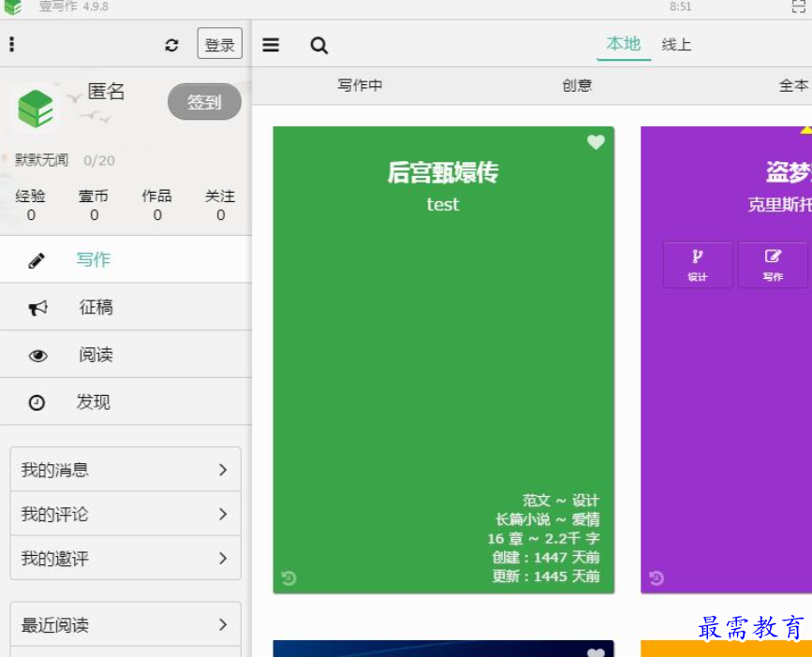Click the fullscreen icon in title bar
Viewport: 812px width, 657px height.
799,7
